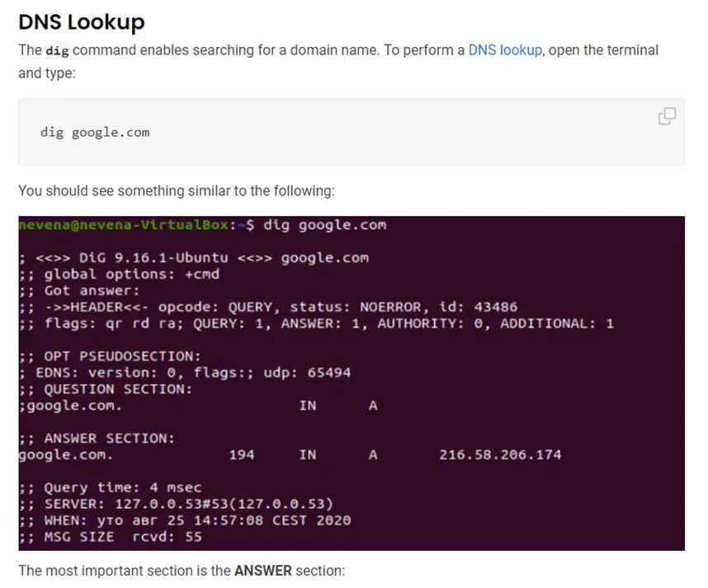Click the DNS Lookup heading
The width and height of the screenshot is (708, 588).
coord(81,21)
